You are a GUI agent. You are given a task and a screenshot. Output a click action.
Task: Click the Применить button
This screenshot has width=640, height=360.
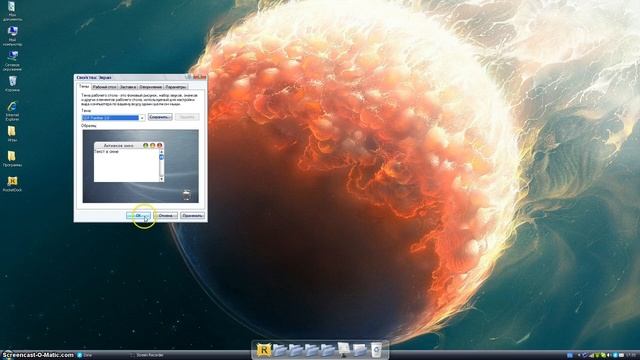(x=192, y=216)
